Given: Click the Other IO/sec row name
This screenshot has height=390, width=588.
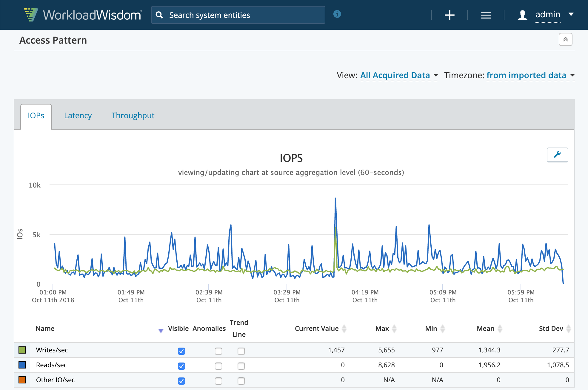Looking at the screenshot, I should click(56, 380).
